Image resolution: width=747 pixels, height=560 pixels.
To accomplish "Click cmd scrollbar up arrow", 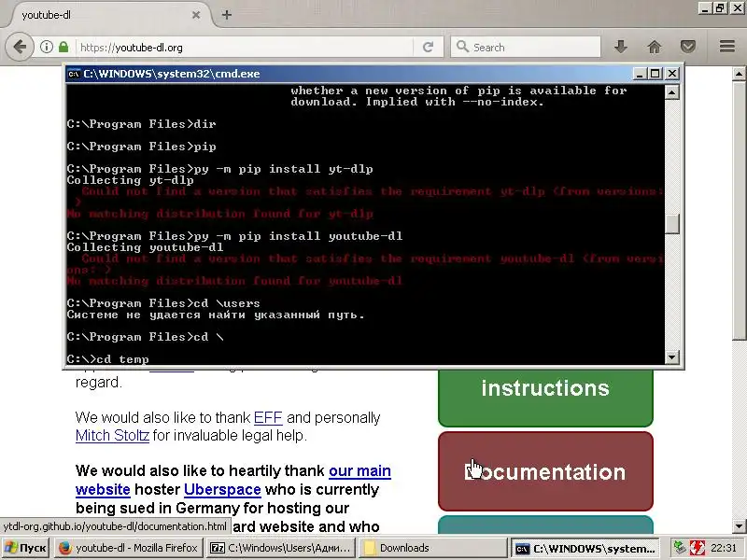I will pyautogui.click(x=671, y=91).
